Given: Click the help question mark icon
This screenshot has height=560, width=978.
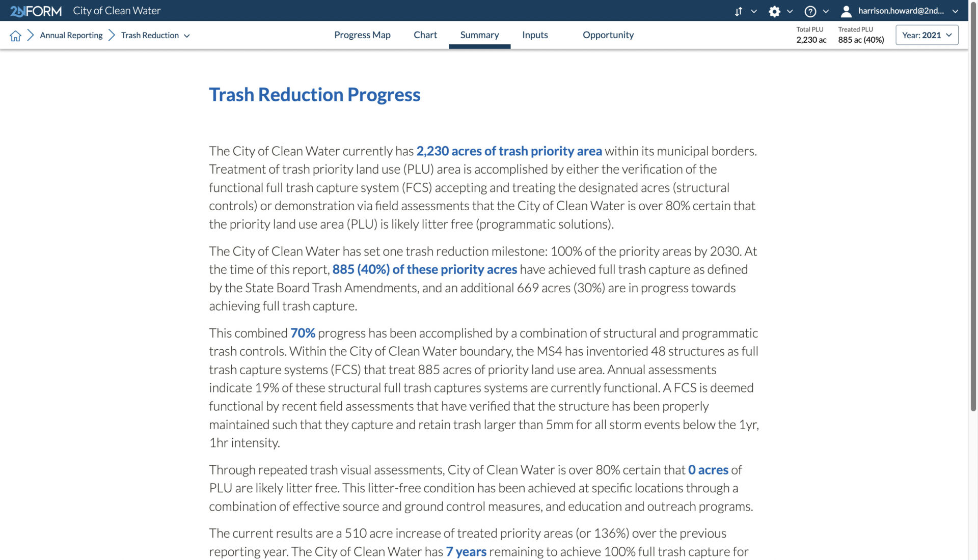Looking at the screenshot, I should pos(810,10).
